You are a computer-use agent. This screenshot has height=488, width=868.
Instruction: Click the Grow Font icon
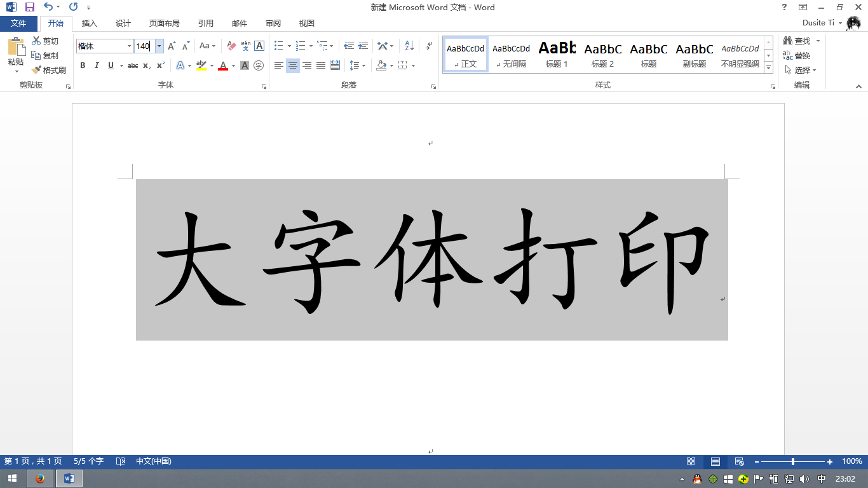coord(172,46)
